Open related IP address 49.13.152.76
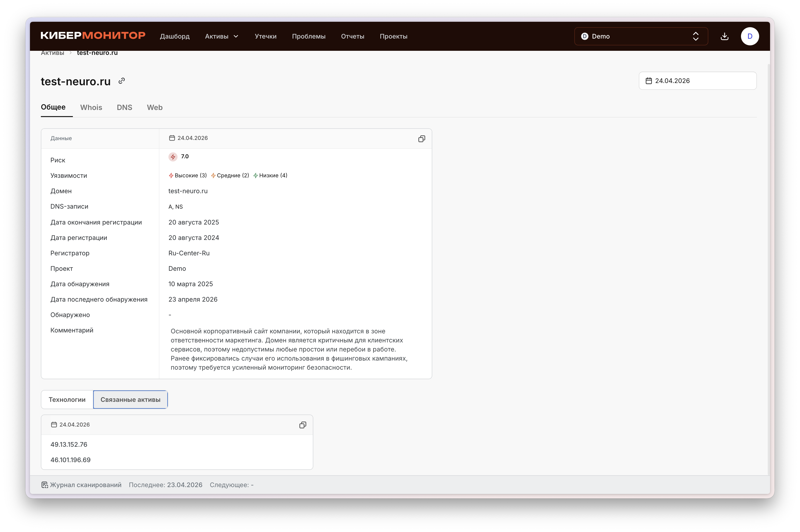The image size is (800, 532). 69,444
